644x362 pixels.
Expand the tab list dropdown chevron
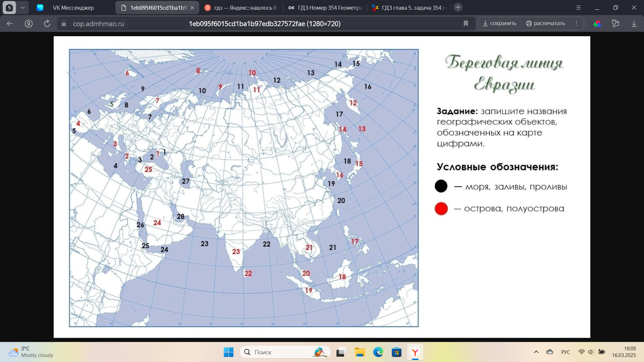click(22, 7)
